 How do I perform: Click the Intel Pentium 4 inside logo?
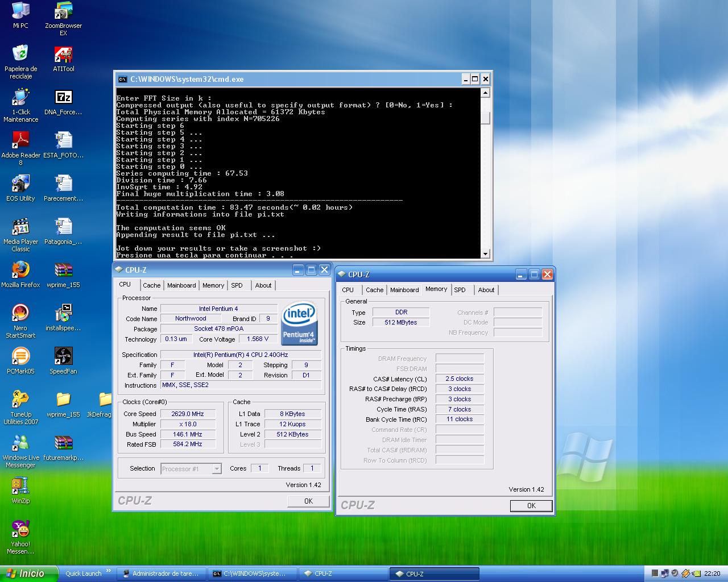click(x=299, y=323)
